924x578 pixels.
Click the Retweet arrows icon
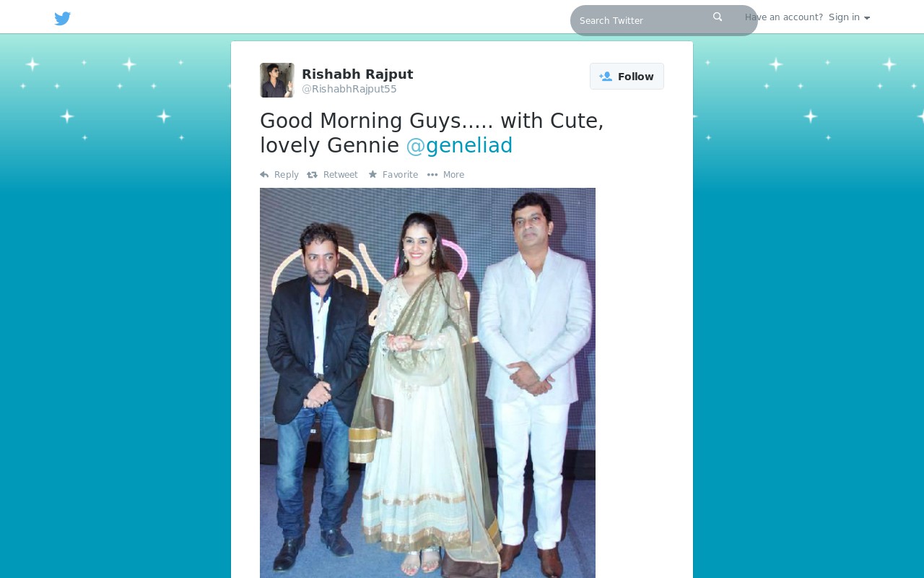click(x=312, y=175)
